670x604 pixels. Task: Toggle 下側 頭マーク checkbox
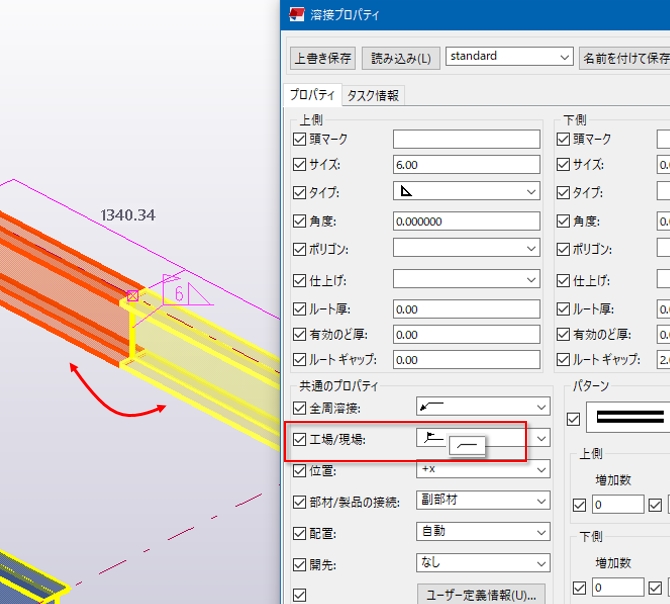click(x=563, y=139)
